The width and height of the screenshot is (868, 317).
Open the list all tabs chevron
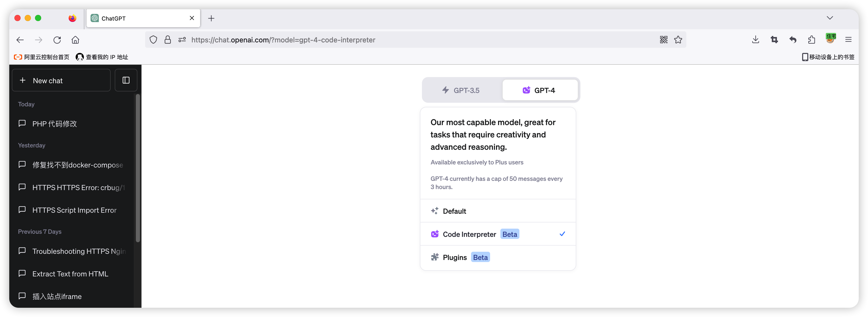point(830,18)
